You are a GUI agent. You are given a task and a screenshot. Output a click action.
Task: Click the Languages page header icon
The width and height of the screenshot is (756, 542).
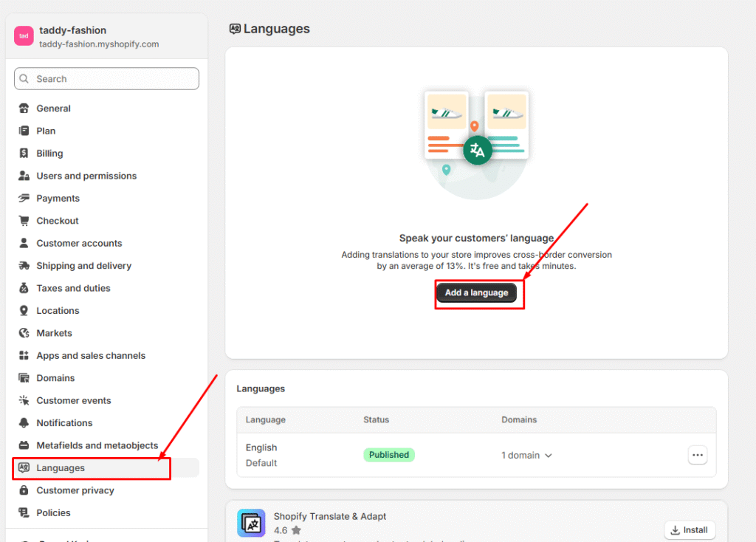(235, 29)
